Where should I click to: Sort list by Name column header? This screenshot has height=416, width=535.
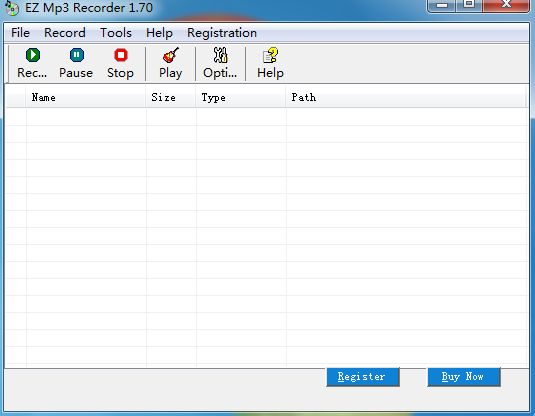pos(86,98)
